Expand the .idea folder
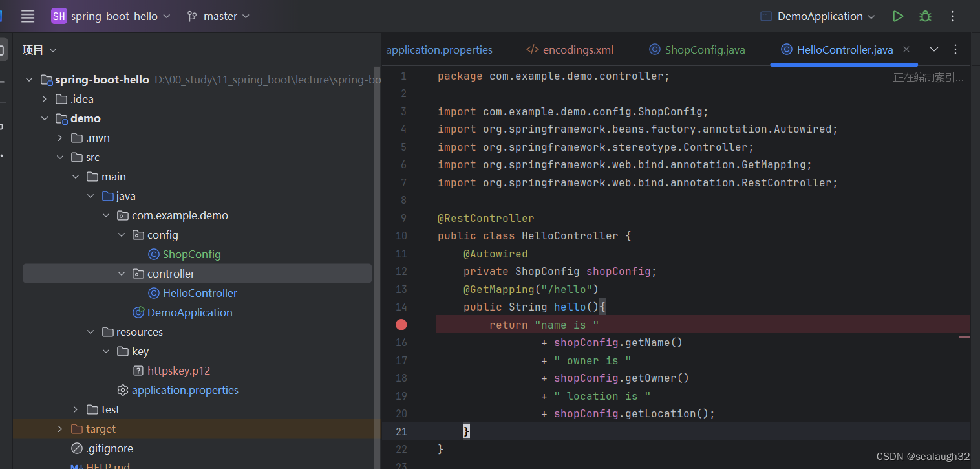Image resolution: width=980 pixels, height=469 pixels. click(x=44, y=99)
